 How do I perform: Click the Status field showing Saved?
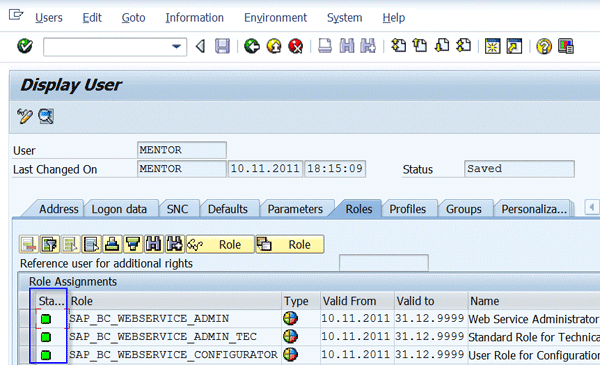(519, 169)
